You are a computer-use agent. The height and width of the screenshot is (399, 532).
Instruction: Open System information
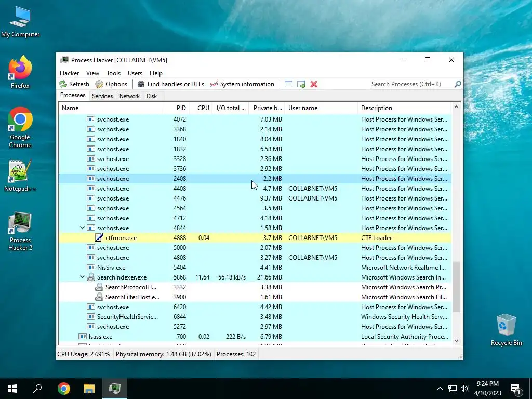pyautogui.click(x=242, y=84)
